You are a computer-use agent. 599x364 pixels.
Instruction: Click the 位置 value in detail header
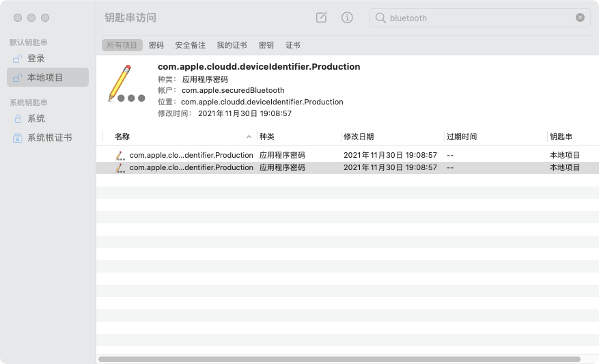(x=262, y=102)
